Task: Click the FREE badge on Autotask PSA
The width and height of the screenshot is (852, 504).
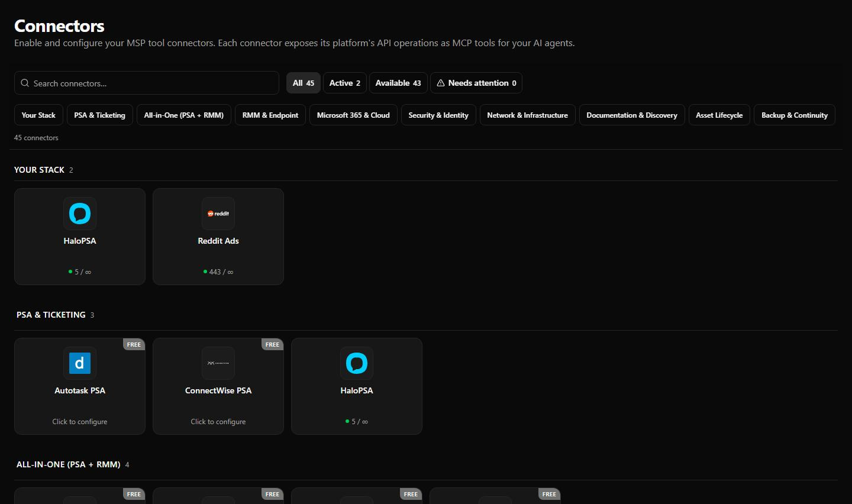Action: point(134,344)
